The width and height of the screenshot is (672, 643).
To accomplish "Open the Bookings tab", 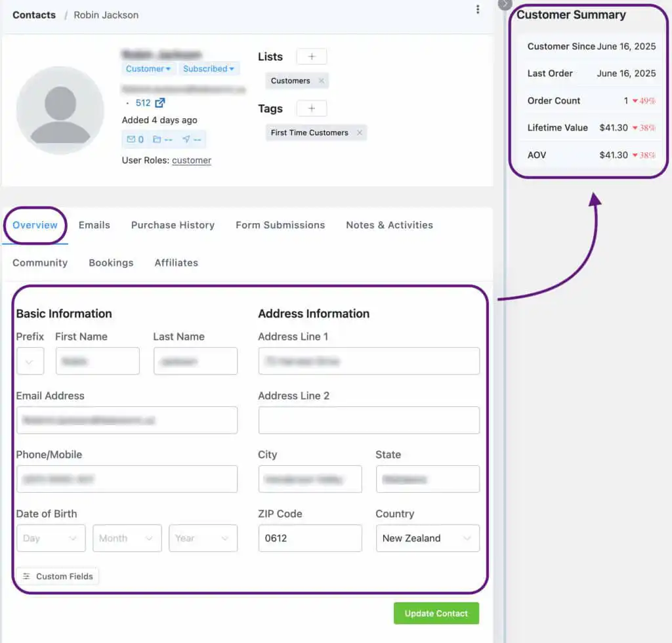I will pyautogui.click(x=111, y=263).
